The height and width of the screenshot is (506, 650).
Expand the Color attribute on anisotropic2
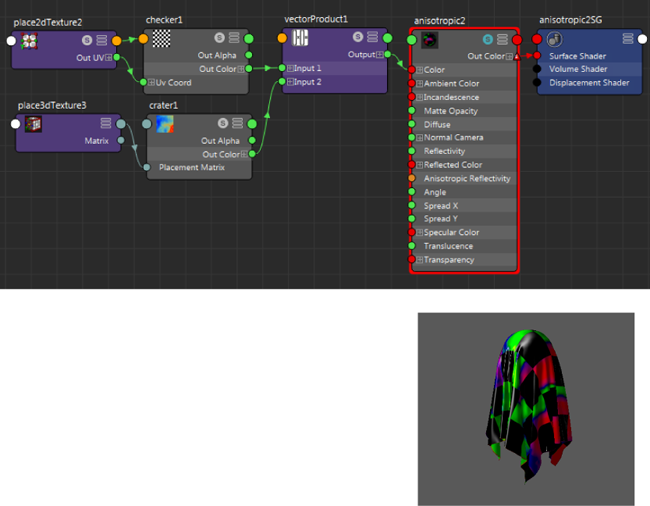[x=420, y=70]
